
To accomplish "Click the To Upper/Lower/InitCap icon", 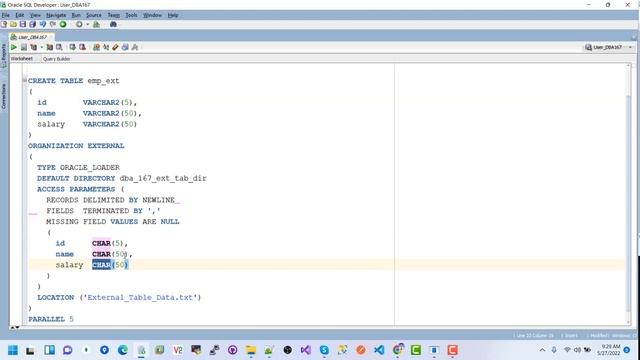I will (106, 47).
